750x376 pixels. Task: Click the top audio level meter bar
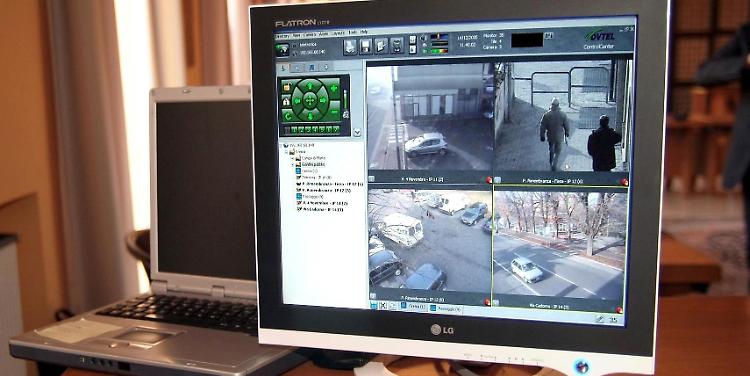point(439,36)
